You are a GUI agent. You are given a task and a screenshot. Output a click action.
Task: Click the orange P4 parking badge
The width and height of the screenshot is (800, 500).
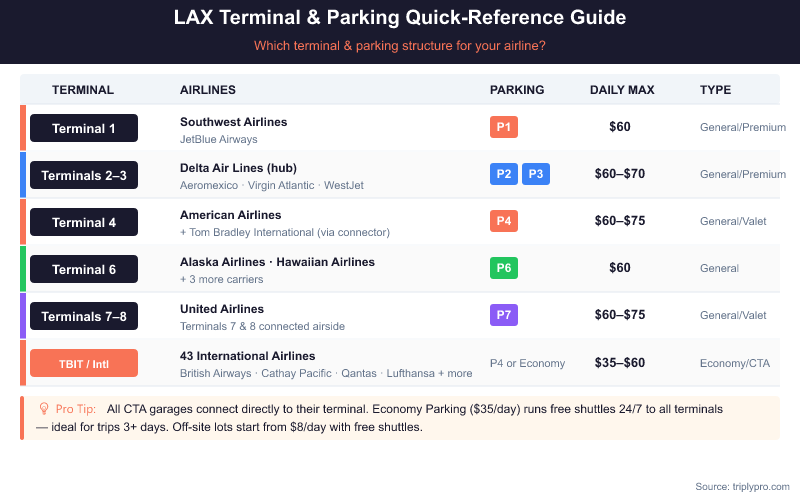(504, 222)
